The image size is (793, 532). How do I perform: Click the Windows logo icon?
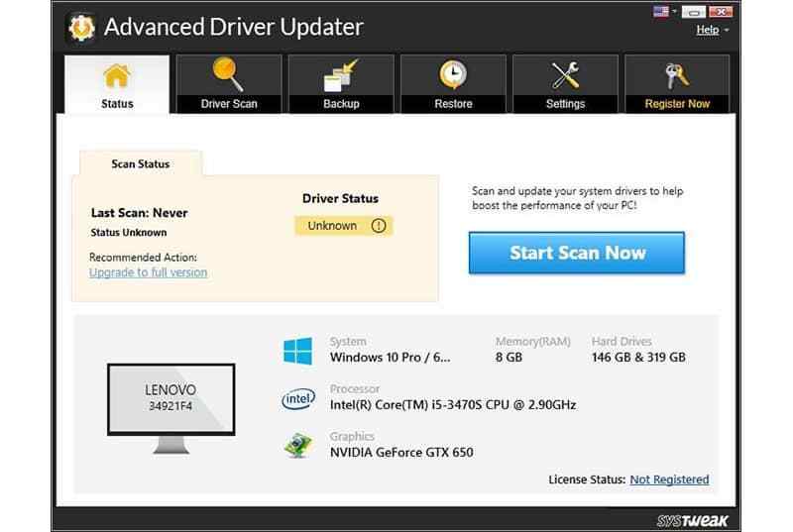point(298,351)
